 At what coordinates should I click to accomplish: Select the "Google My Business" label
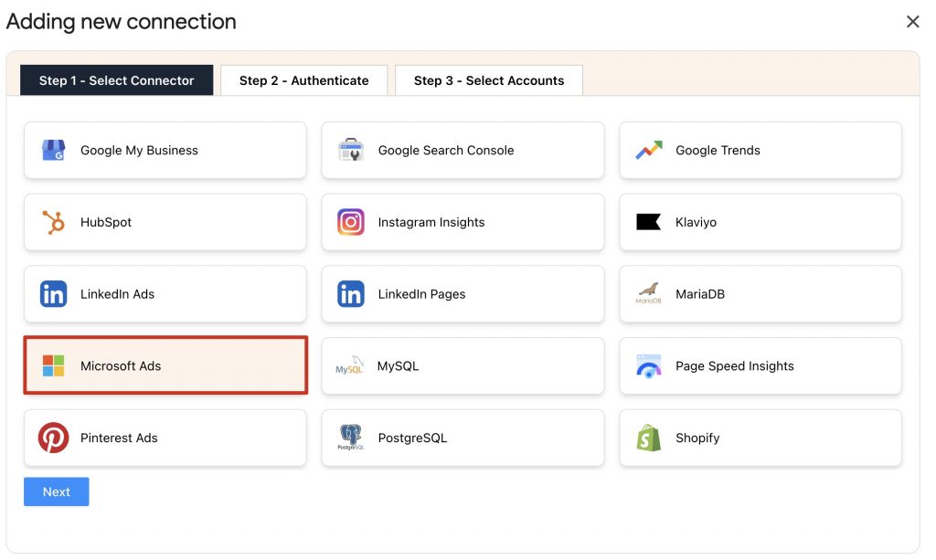tap(139, 151)
